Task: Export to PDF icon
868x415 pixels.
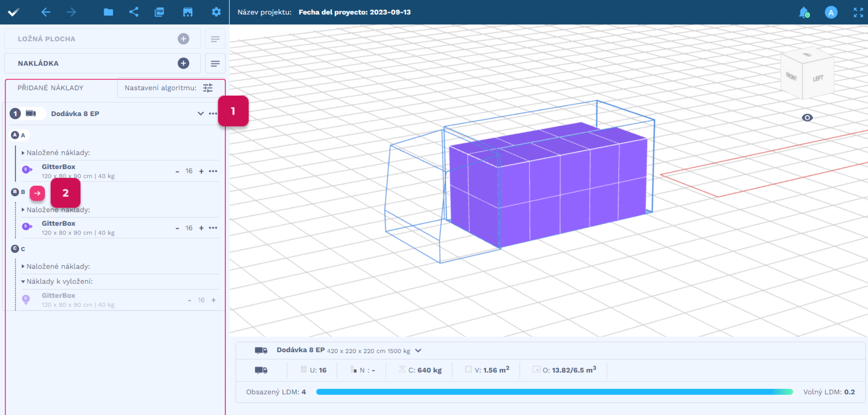Action: [x=159, y=12]
